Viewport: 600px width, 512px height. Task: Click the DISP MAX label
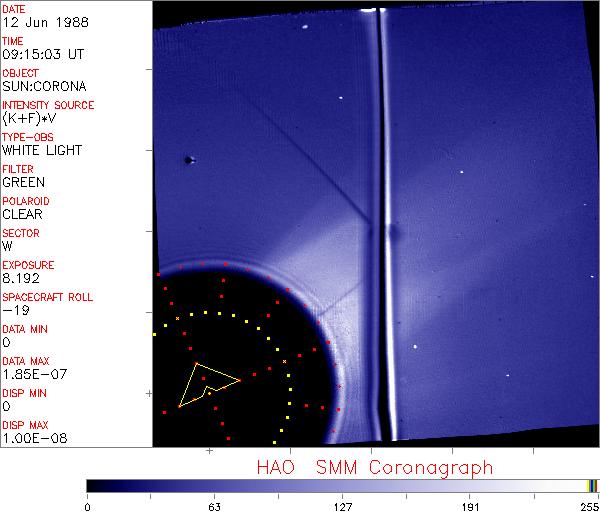[x=25, y=425]
